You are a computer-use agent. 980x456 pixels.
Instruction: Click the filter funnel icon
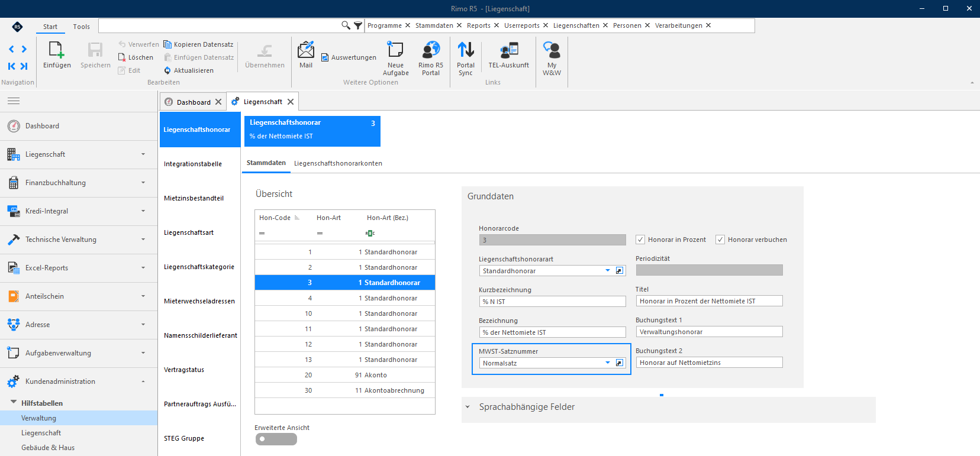click(x=358, y=25)
